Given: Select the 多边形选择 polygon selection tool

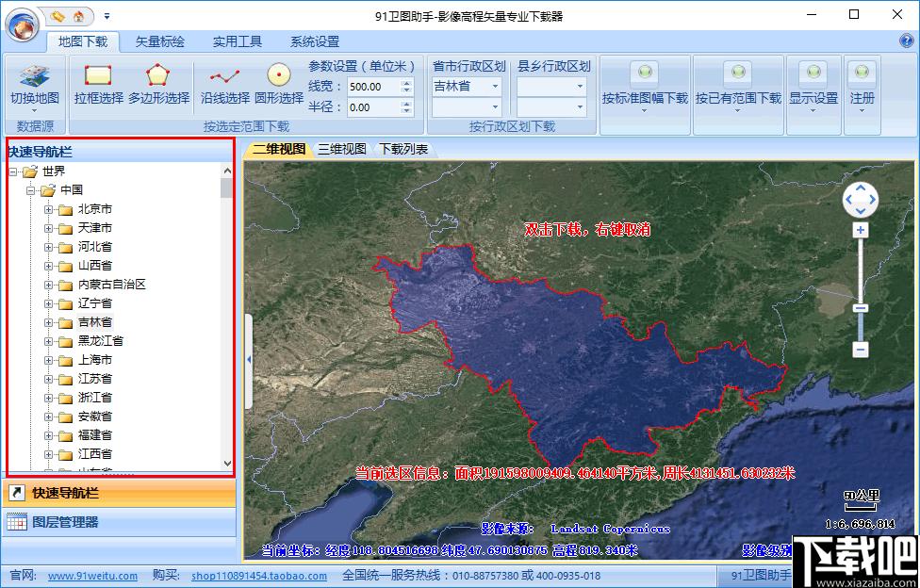Looking at the screenshot, I should pos(158,86).
